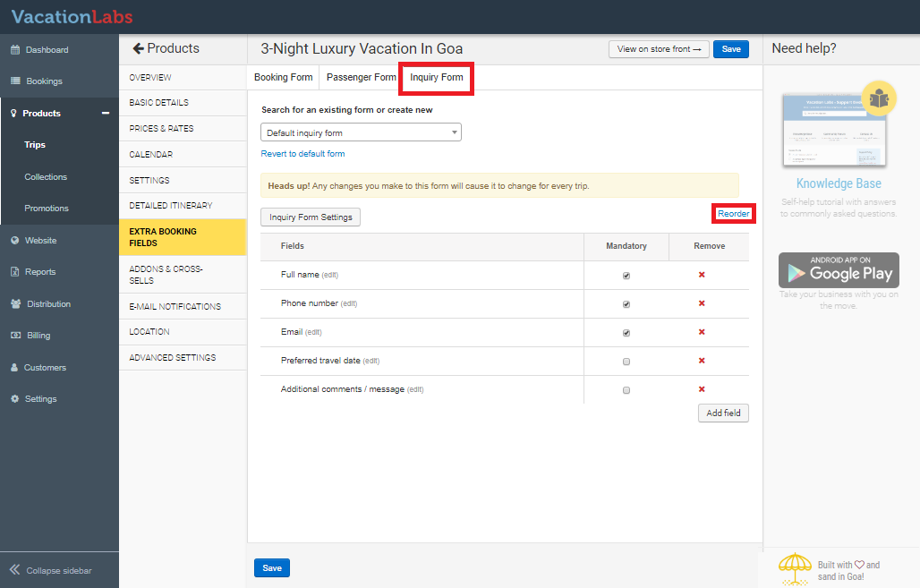The height and width of the screenshot is (588, 920).
Task: Click the Distribution people icon
Action: coord(15,304)
